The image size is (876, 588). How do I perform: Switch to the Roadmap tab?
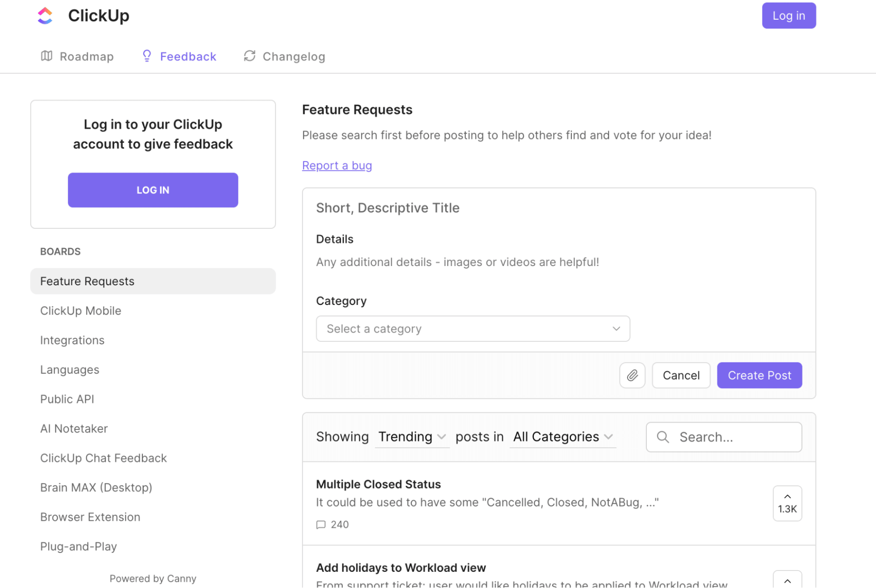click(x=86, y=56)
